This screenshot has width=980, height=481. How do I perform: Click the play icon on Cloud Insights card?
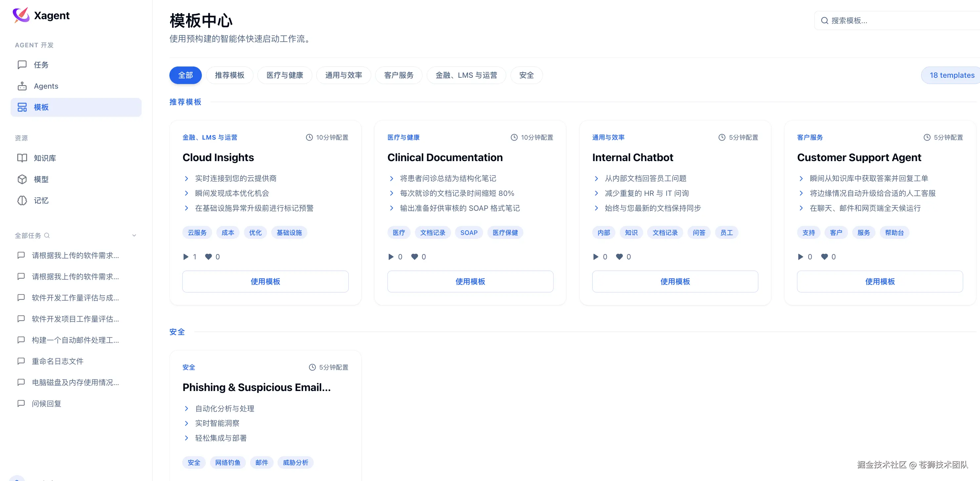pyautogui.click(x=186, y=257)
